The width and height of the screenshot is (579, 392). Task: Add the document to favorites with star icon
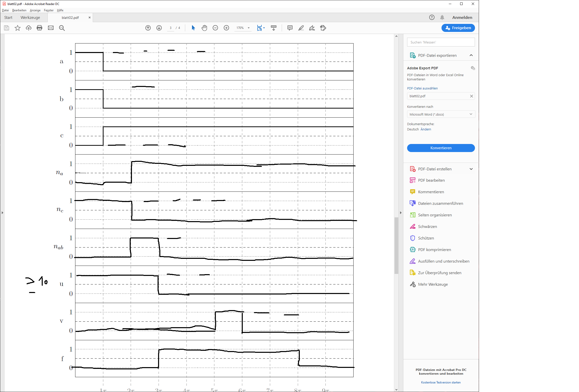coord(18,28)
